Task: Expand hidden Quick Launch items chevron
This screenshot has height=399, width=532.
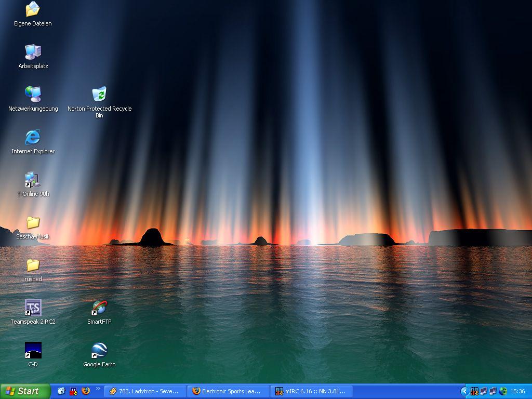Action: click(x=98, y=389)
